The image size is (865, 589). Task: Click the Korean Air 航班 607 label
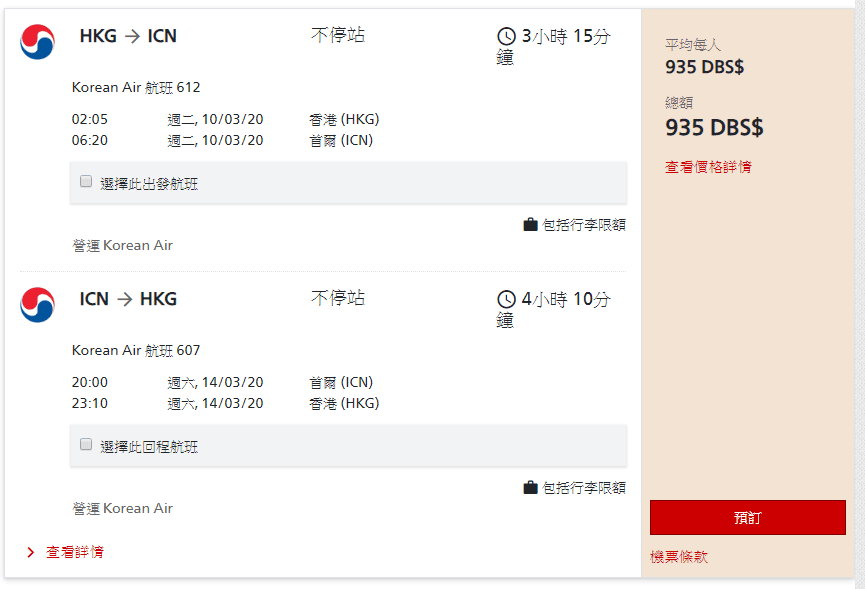136,350
